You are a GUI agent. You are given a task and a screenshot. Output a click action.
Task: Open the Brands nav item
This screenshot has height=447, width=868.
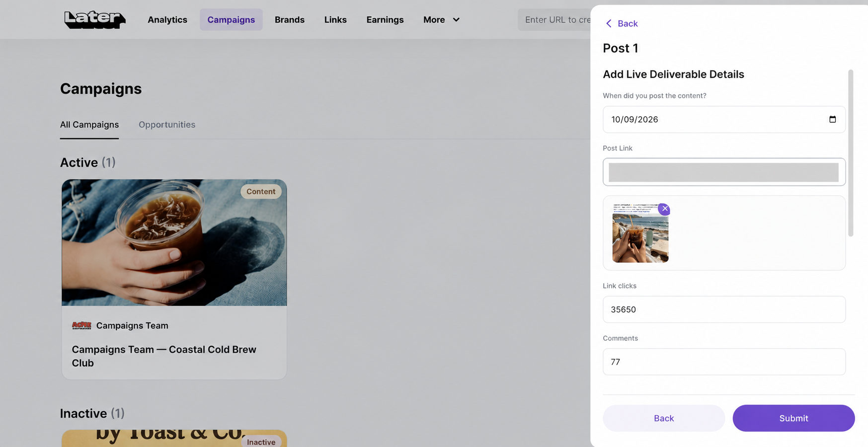290,20
